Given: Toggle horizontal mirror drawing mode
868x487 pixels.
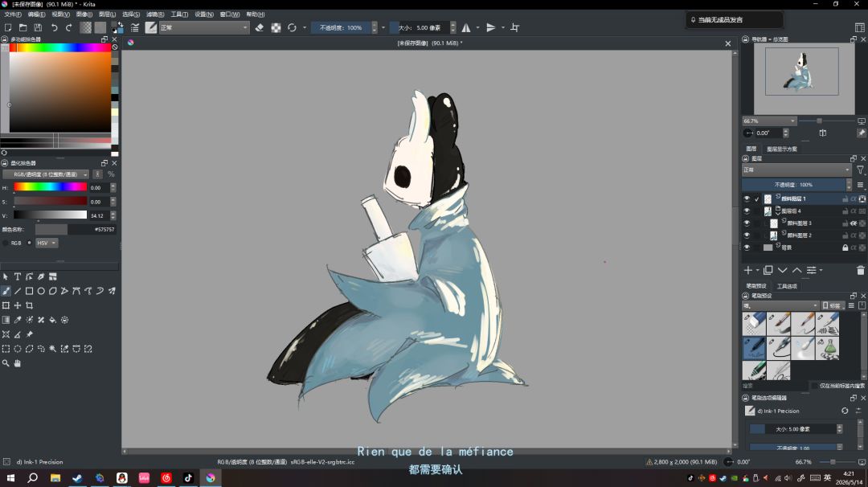Looking at the screenshot, I should pos(466,27).
